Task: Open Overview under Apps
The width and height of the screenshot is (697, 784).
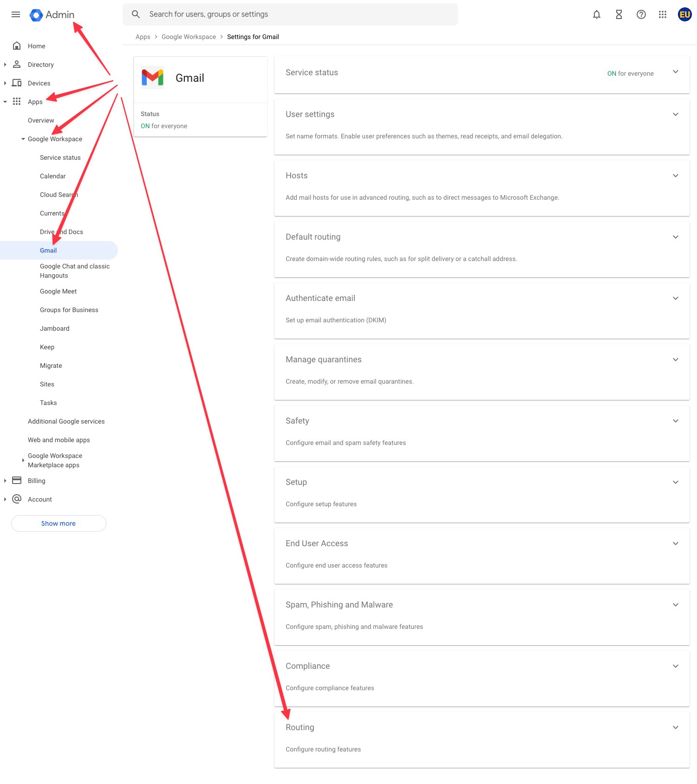Action: 41,120
